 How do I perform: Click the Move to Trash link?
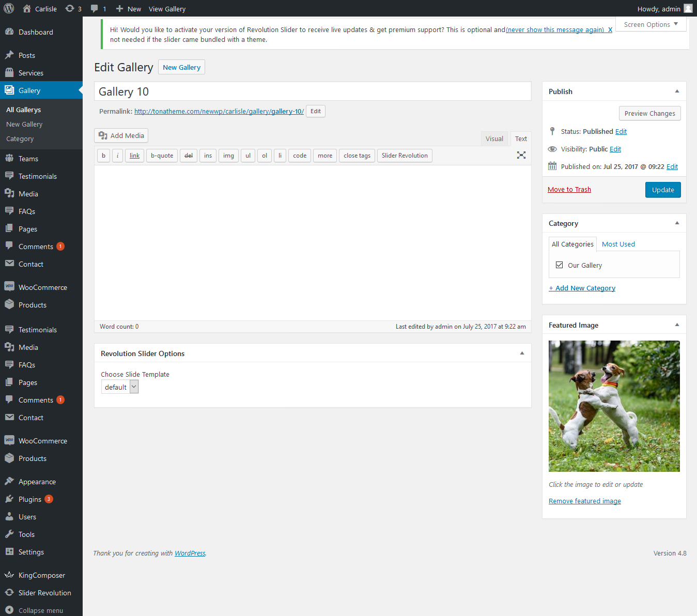coord(569,190)
